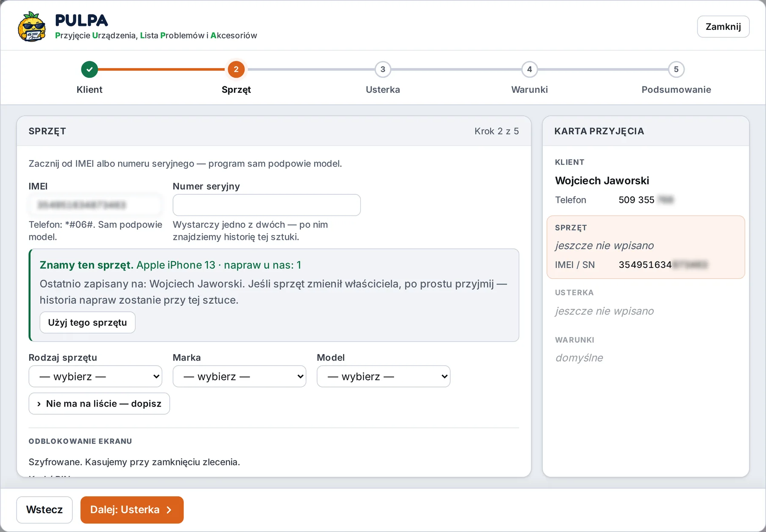Jump to step 4 Warunki
The height and width of the screenshot is (532, 766).
[529, 69]
